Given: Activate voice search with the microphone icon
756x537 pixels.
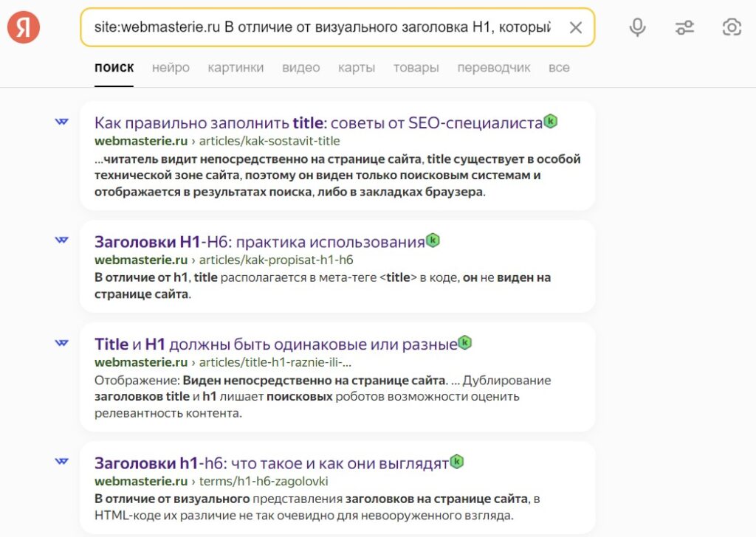Looking at the screenshot, I should click(636, 27).
